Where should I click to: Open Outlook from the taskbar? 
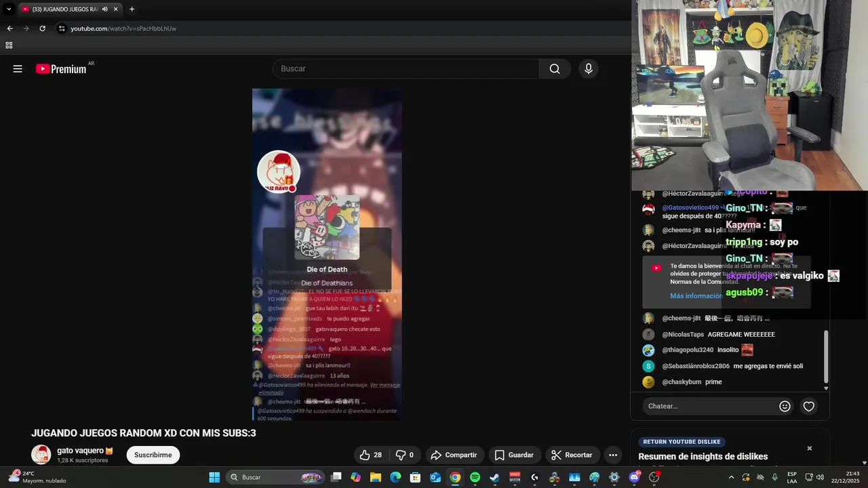coord(435,477)
